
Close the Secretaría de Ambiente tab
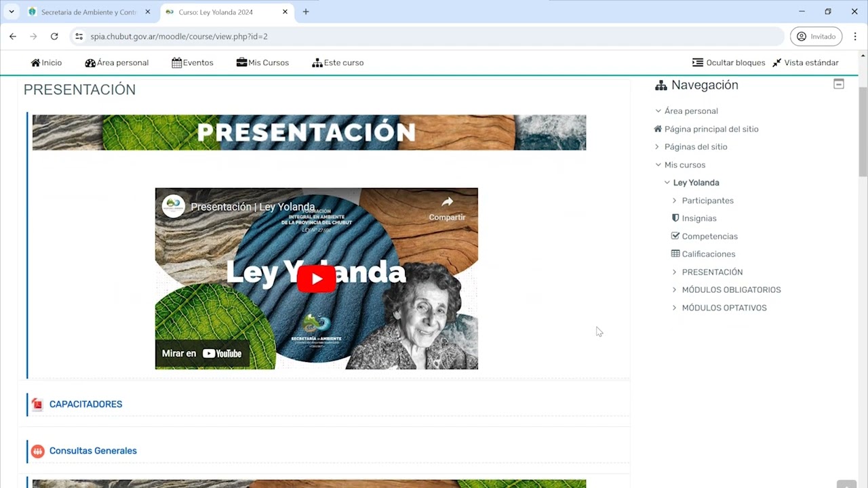(x=148, y=12)
